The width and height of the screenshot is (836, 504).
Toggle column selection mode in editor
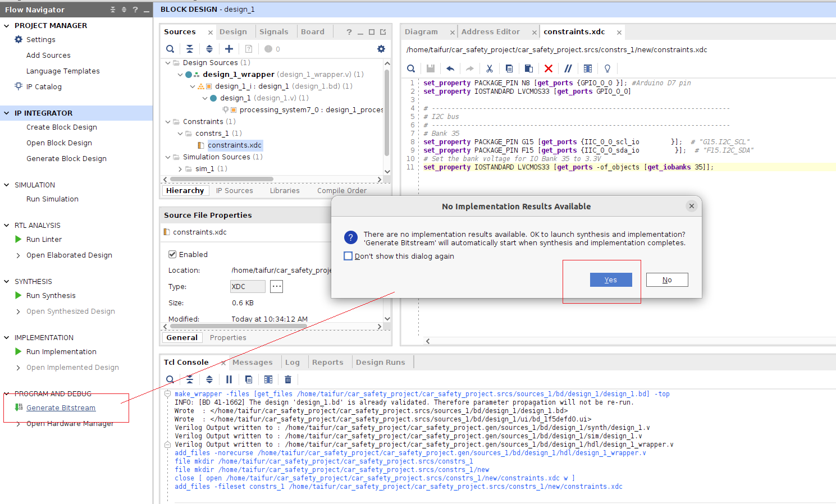tap(588, 68)
